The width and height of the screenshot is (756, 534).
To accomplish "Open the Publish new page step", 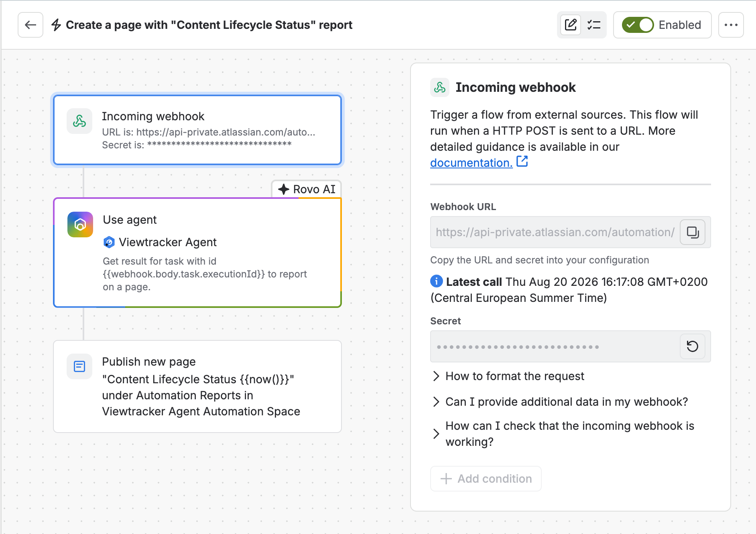I will [x=197, y=386].
